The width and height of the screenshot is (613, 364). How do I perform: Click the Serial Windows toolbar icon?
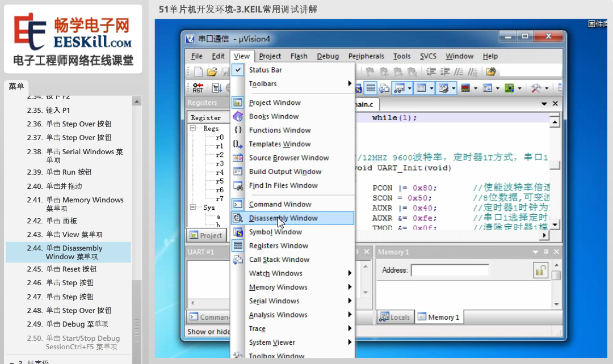(443, 88)
